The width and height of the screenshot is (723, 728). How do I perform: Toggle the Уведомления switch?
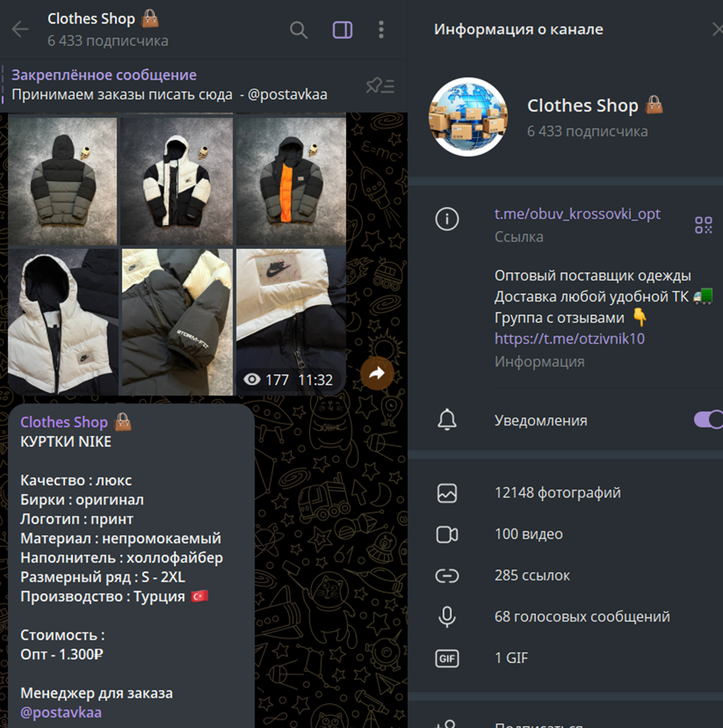pos(709,420)
